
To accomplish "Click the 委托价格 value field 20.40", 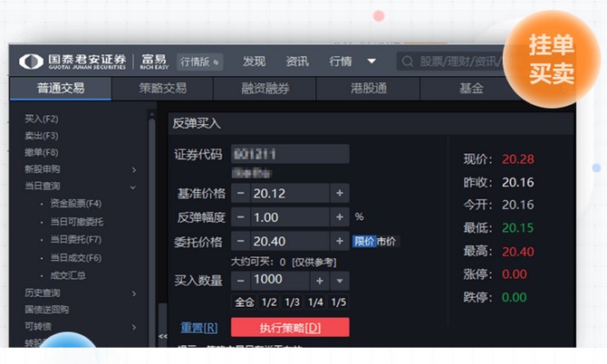I will [x=290, y=241].
